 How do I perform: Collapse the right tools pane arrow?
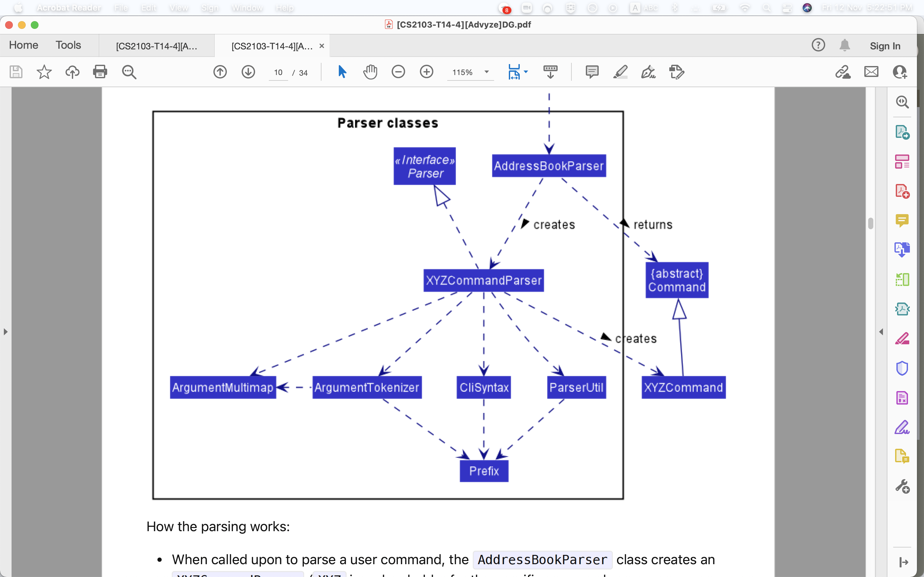point(881,332)
